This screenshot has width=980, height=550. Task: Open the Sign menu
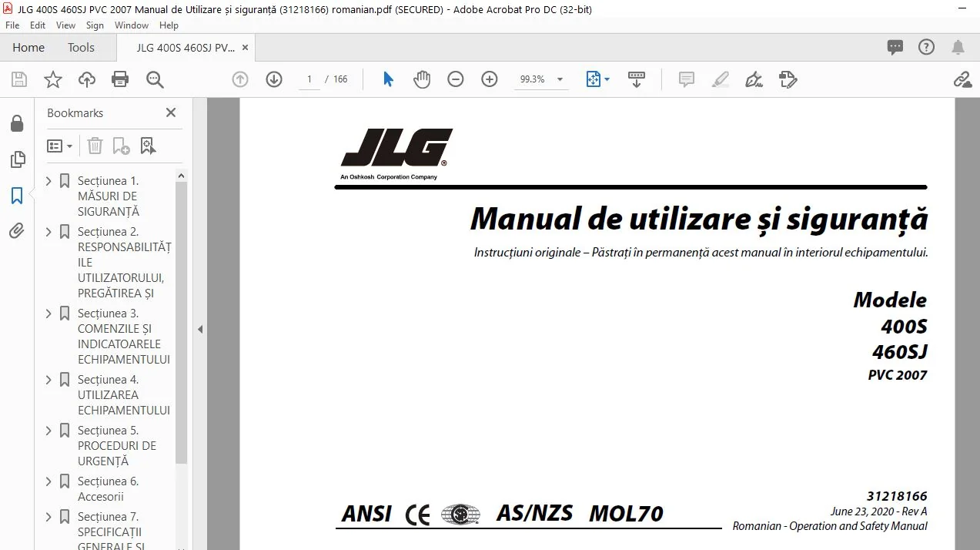point(95,25)
